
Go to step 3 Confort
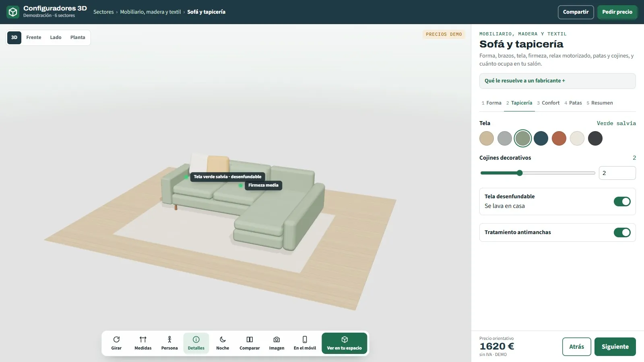(x=548, y=103)
